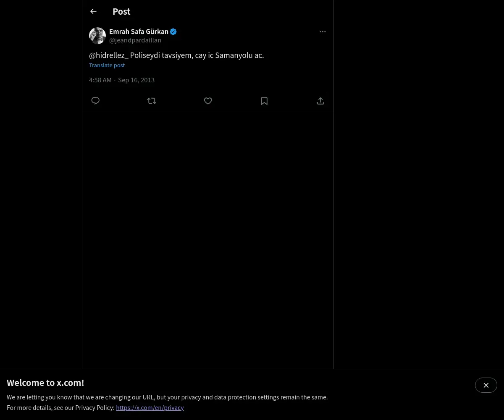
Task: Click the Post header title
Action: [121, 11]
